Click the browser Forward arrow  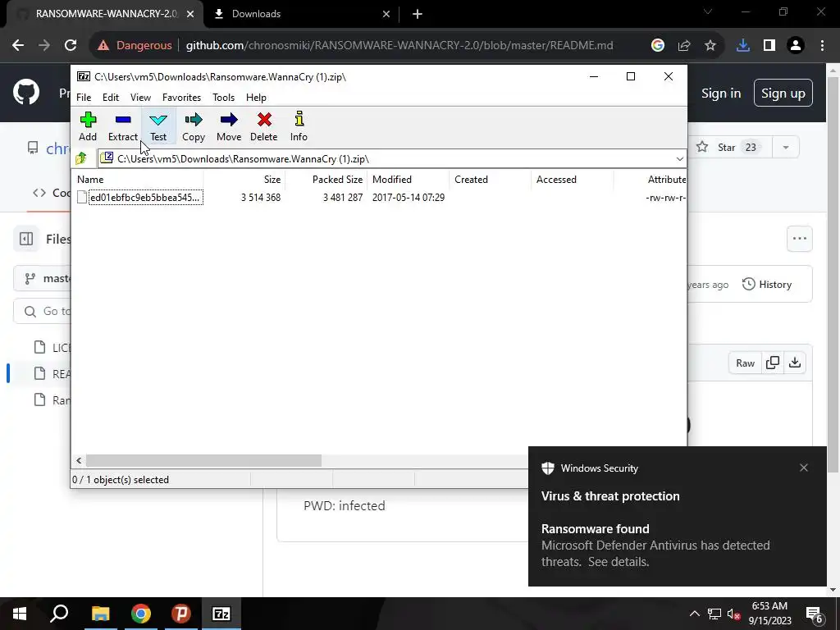(x=44, y=46)
